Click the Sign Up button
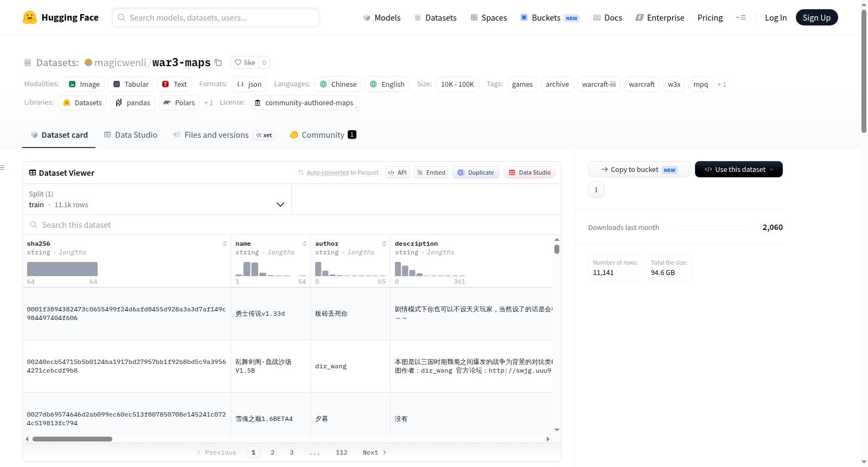 click(816, 18)
